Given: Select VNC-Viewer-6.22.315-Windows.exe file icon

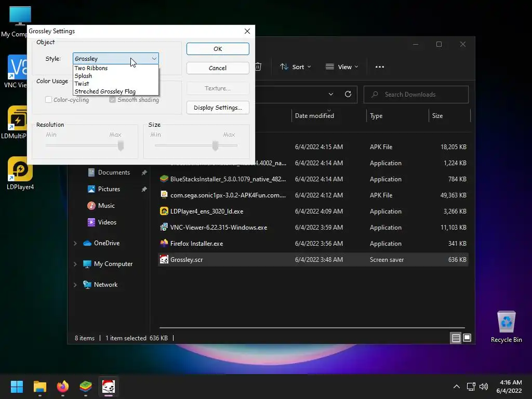Looking at the screenshot, I should 164,227.
